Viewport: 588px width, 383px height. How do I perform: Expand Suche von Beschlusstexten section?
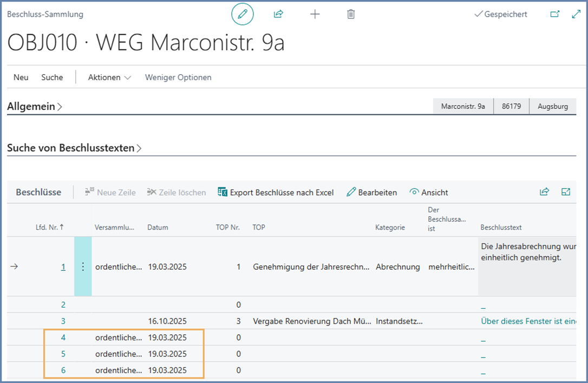click(74, 148)
